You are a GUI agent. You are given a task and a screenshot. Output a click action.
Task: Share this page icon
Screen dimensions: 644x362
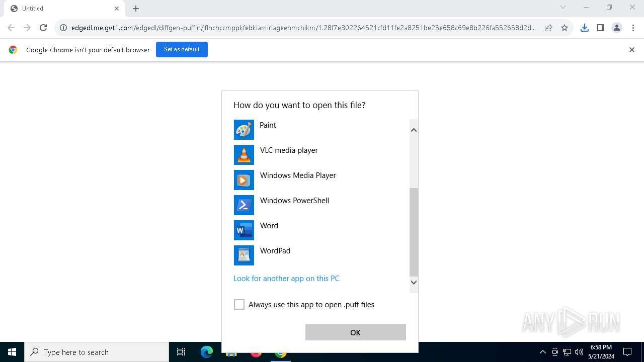[x=548, y=28]
